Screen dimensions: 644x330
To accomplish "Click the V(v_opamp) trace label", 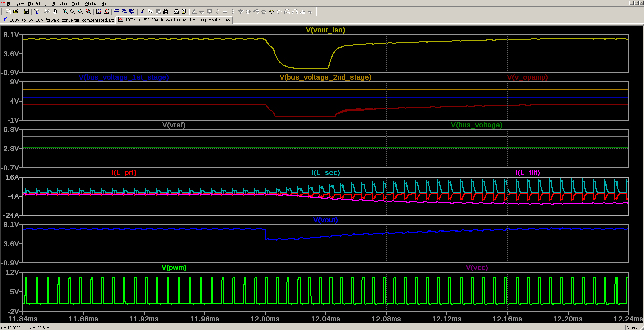I will coord(527,77).
